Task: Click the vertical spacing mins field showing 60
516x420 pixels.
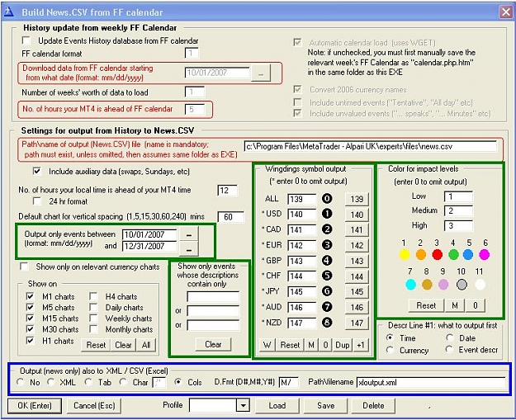Action: point(231,217)
